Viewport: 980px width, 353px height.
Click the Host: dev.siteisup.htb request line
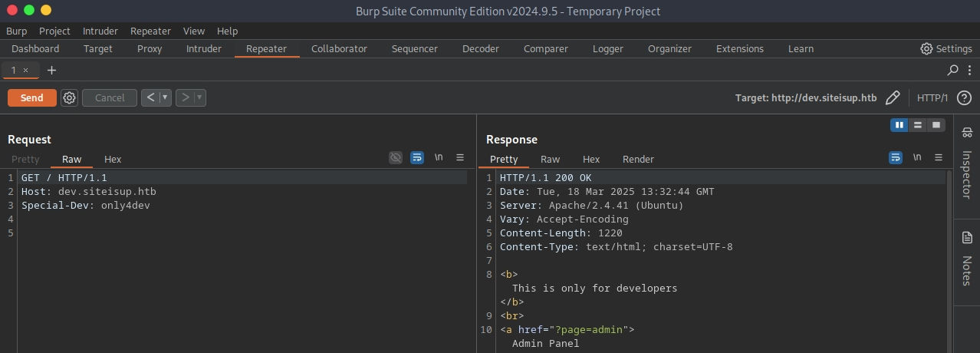(88, 191)
